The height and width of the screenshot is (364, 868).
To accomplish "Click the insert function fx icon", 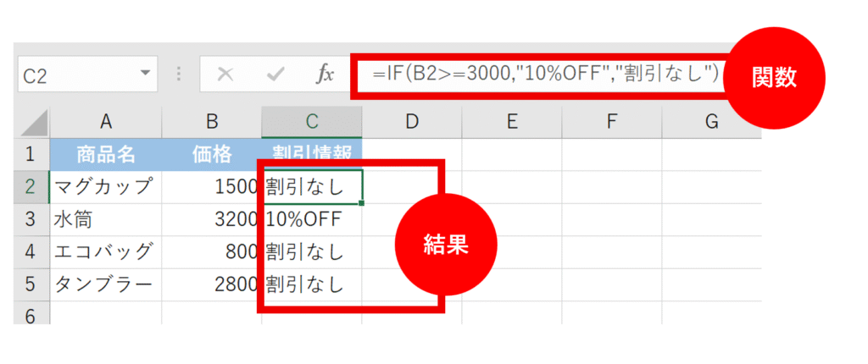I will [325, 74].
